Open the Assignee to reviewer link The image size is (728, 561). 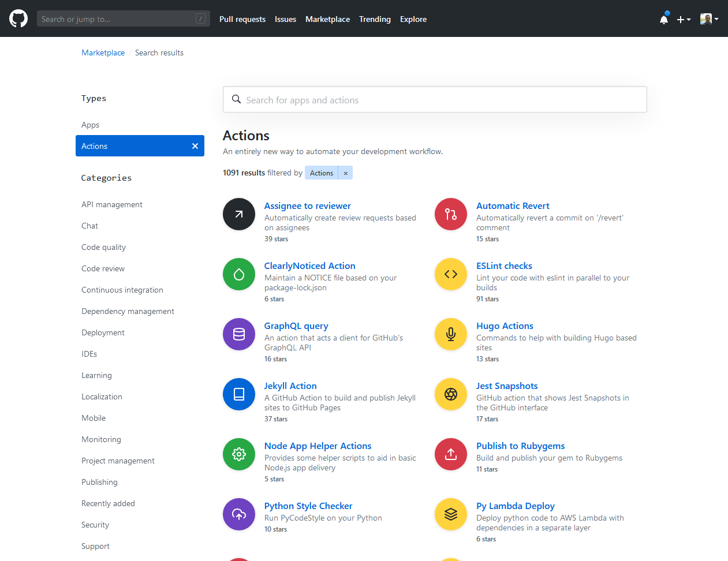307,205
